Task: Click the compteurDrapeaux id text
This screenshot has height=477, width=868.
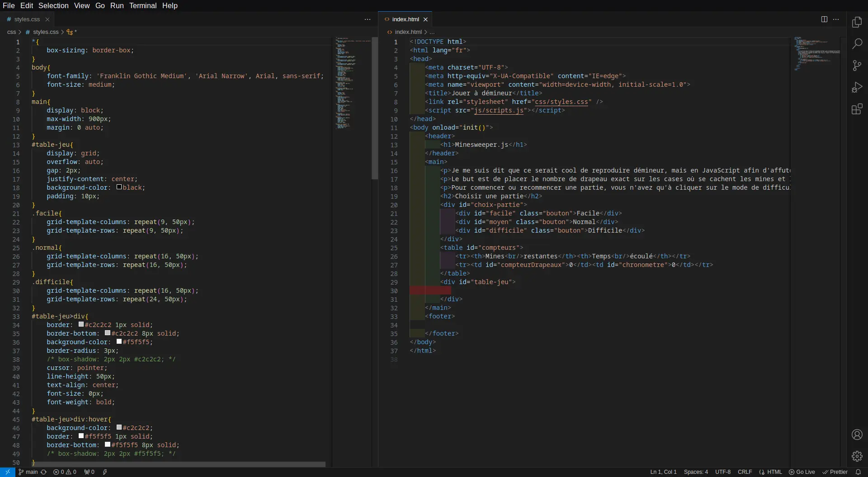Action: pos(531,265)
